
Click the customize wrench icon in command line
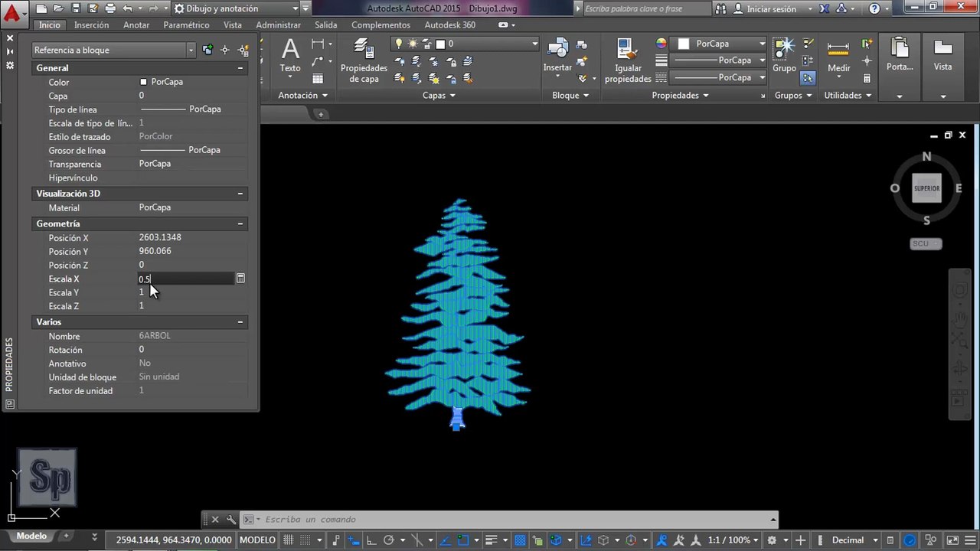click(x=231, y=520)
